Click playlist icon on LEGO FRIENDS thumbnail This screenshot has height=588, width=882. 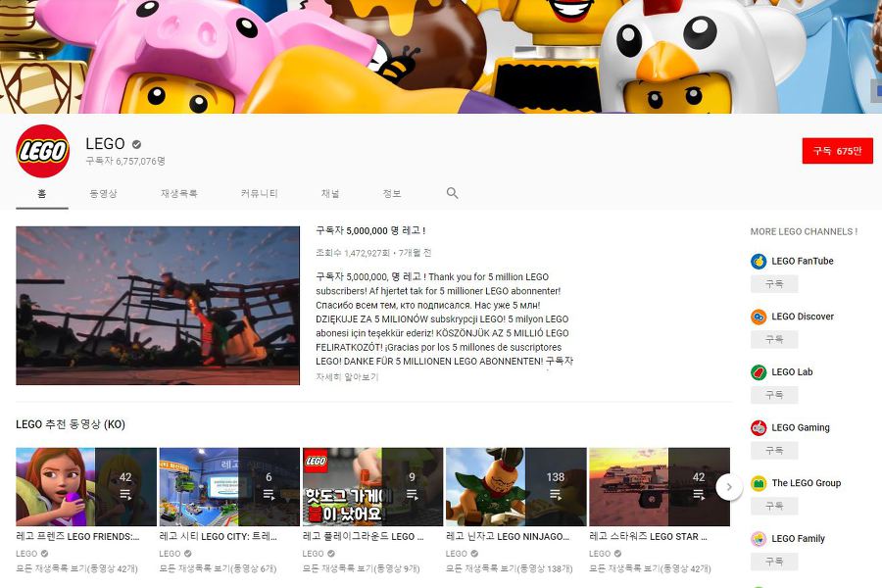[x=125, y=495]
